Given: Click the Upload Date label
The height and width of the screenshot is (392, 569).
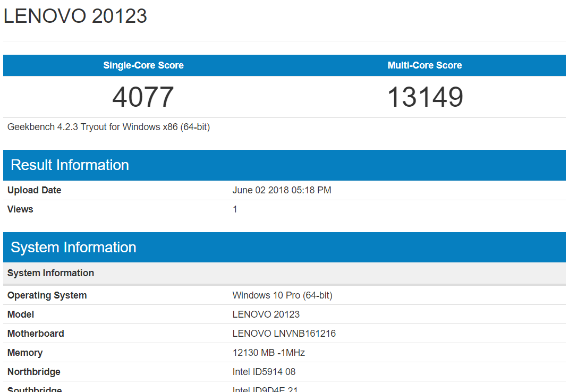Looking at the screenshot, I should (x=34, y=190).
